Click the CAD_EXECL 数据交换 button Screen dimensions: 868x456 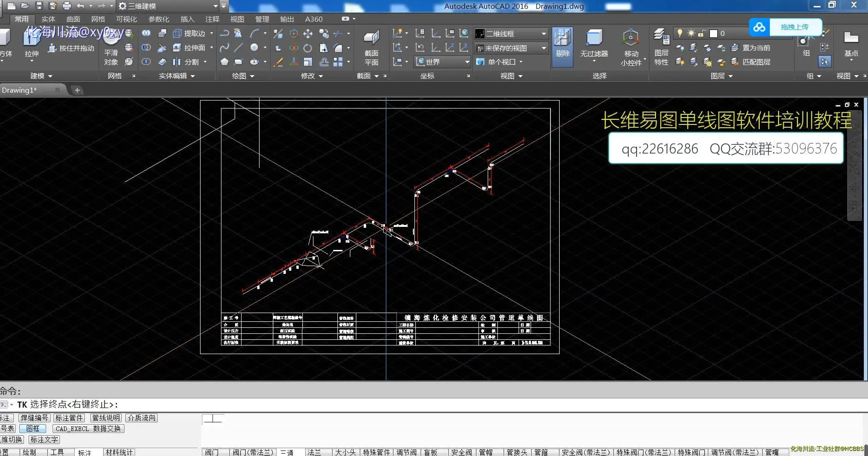[88, 428]
